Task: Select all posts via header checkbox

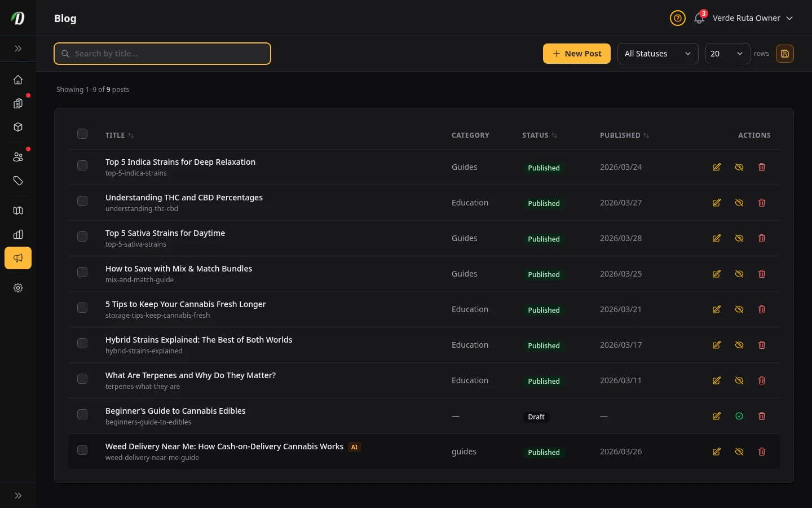Action: 82,134
